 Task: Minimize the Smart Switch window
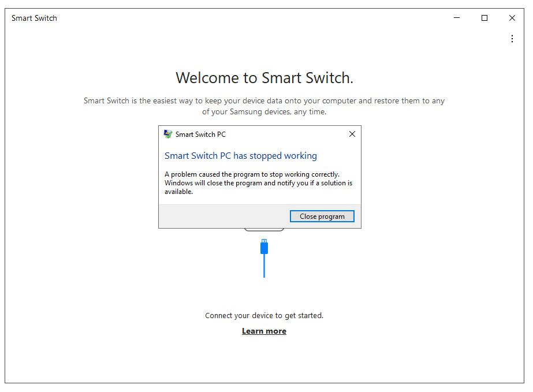(456, 18)
